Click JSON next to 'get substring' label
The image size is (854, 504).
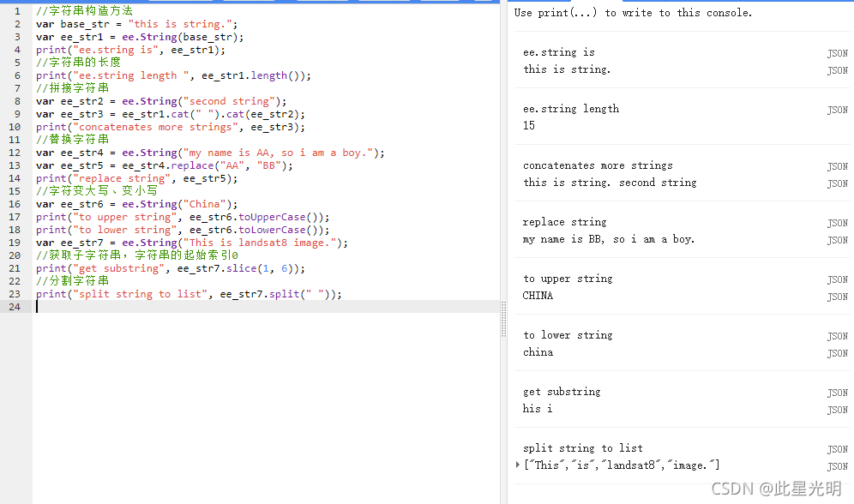[x=837, y=393]
